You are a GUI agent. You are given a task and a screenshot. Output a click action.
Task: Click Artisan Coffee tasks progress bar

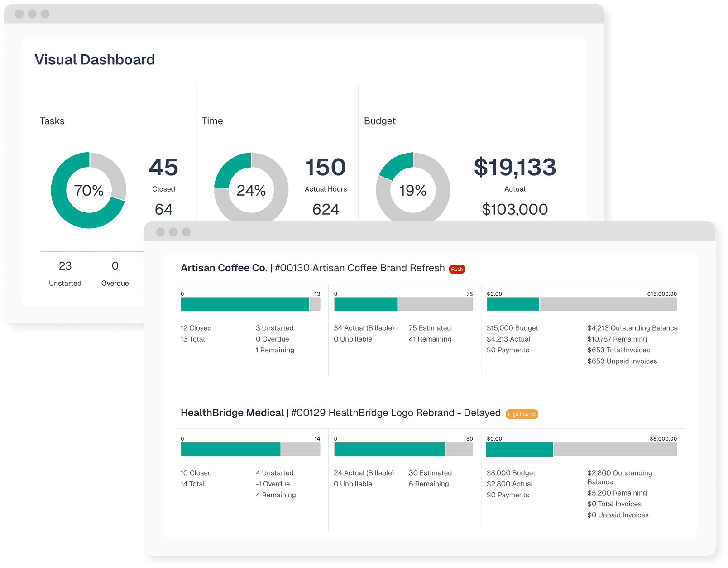(250, 304)
